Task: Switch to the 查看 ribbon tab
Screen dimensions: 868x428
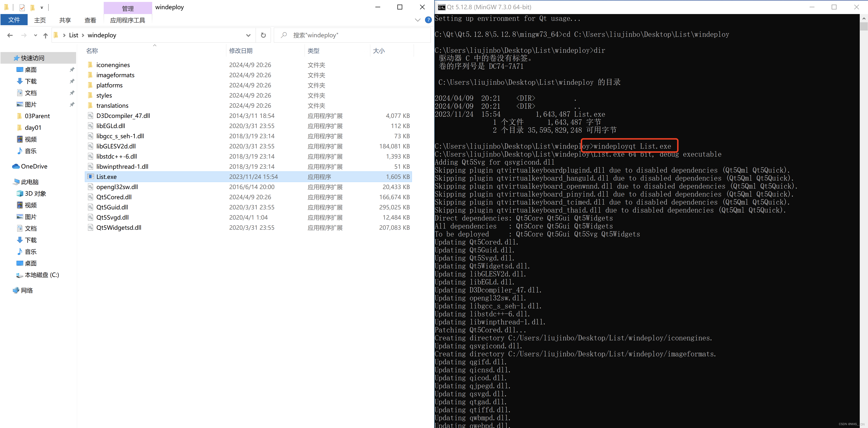Action: click(90, 20)
